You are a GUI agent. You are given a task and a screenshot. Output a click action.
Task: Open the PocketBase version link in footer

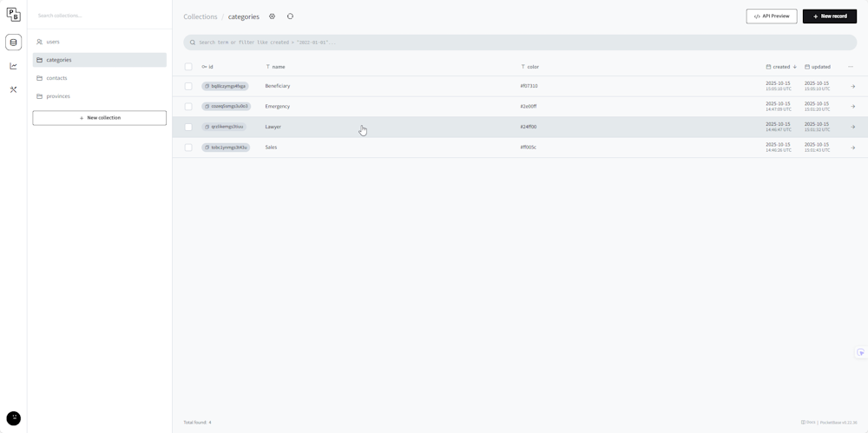pyautogui.click(x=838, y=423)
